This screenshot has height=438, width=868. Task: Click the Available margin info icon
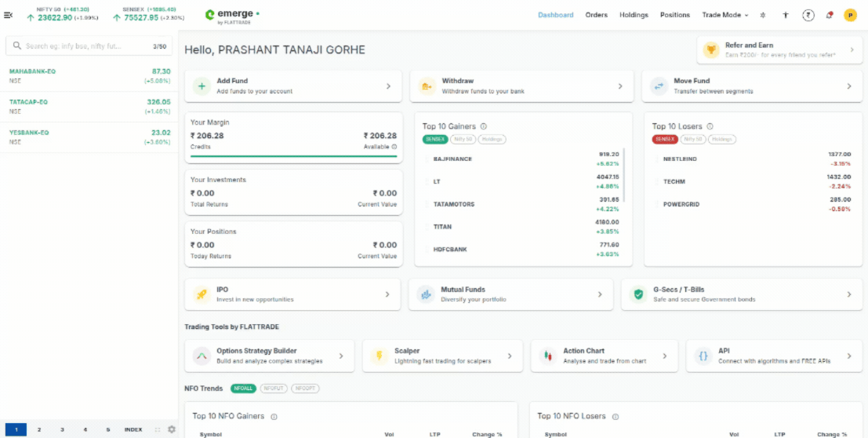[x=394, y=147]
